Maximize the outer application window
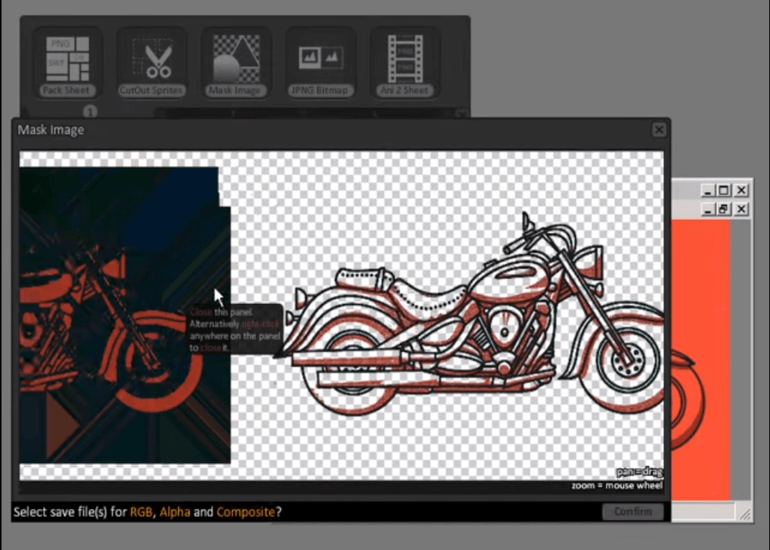The image size is (770, 550). (x=724, y=190)
